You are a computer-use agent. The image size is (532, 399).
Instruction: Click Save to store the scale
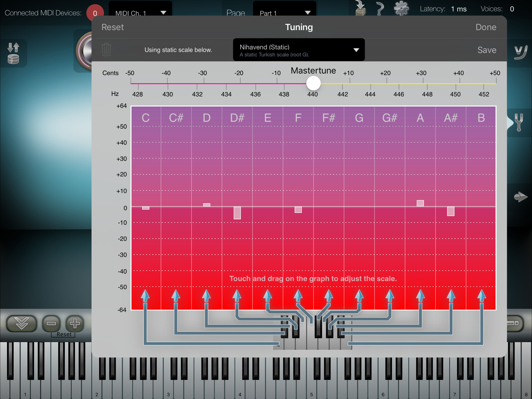tap(487, 50)
